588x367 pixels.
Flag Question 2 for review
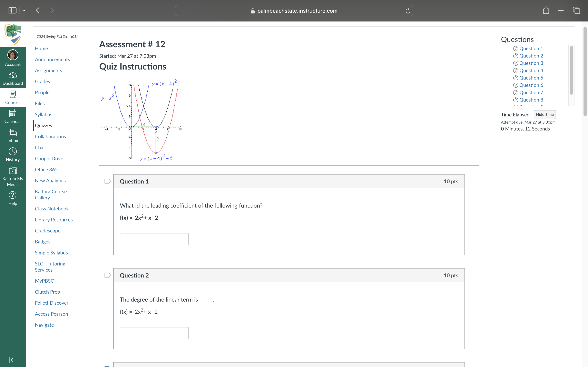[x=107, y=275]
